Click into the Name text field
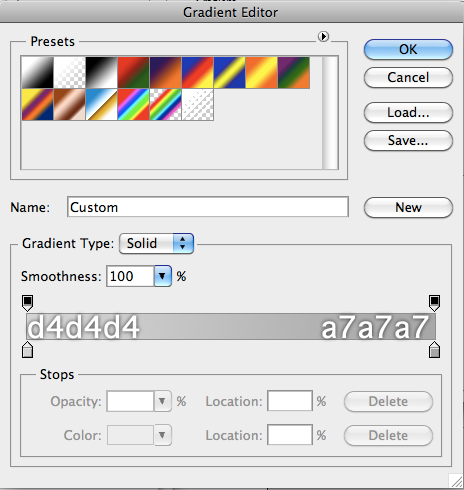464x490 pixels. tap(208, 207)
